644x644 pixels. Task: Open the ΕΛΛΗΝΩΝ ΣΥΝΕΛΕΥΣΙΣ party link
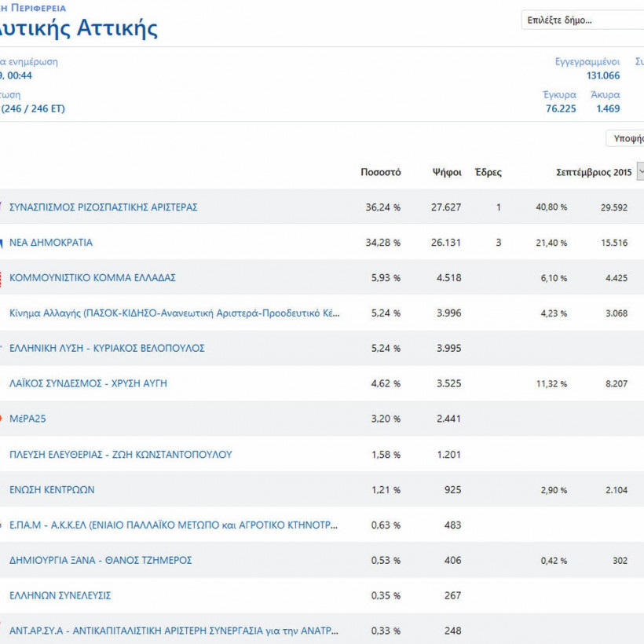pyautogui.click(x=60, y=595)
